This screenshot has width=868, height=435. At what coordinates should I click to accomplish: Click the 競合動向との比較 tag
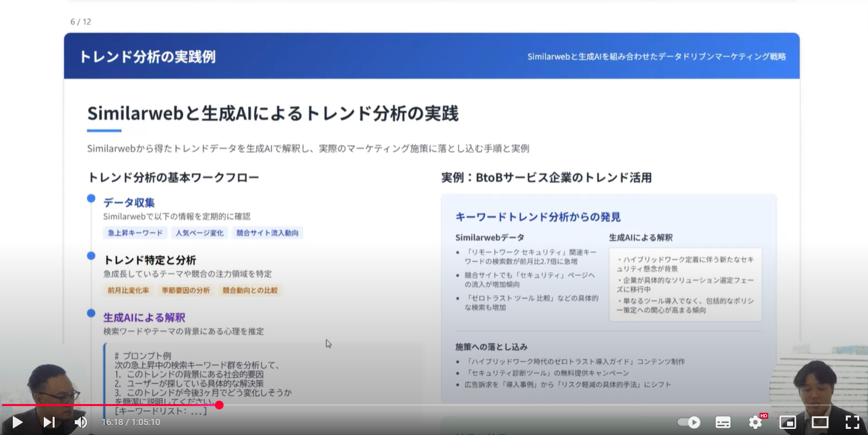[249, 291]
